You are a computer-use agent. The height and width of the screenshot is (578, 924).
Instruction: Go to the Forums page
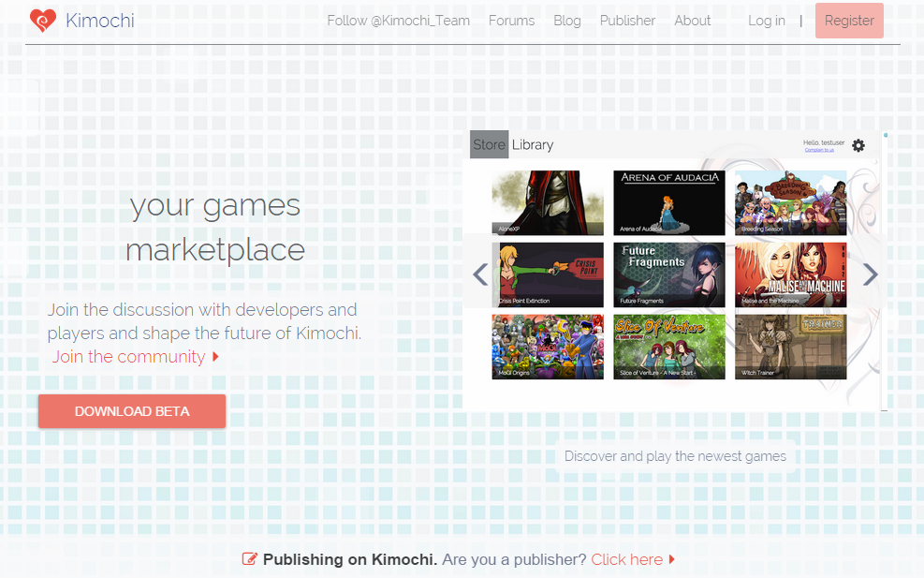[511, 21]
